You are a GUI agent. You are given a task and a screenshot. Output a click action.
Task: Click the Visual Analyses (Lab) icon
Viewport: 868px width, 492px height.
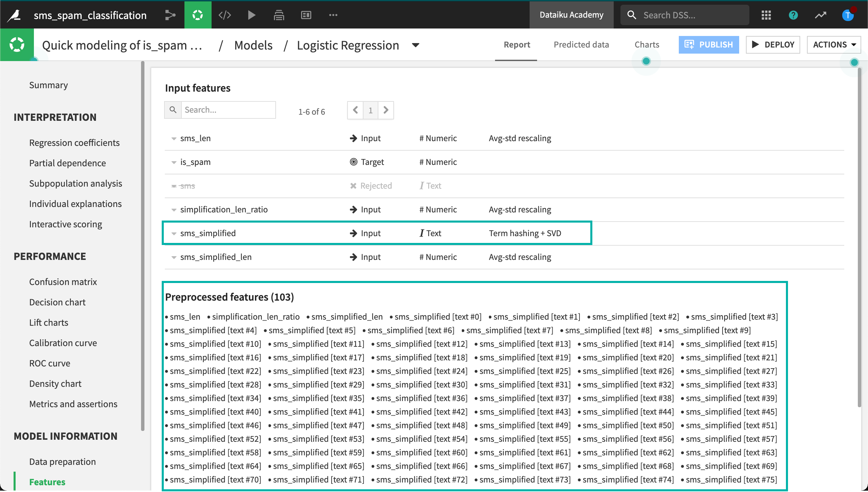click(x=198, y=15)
